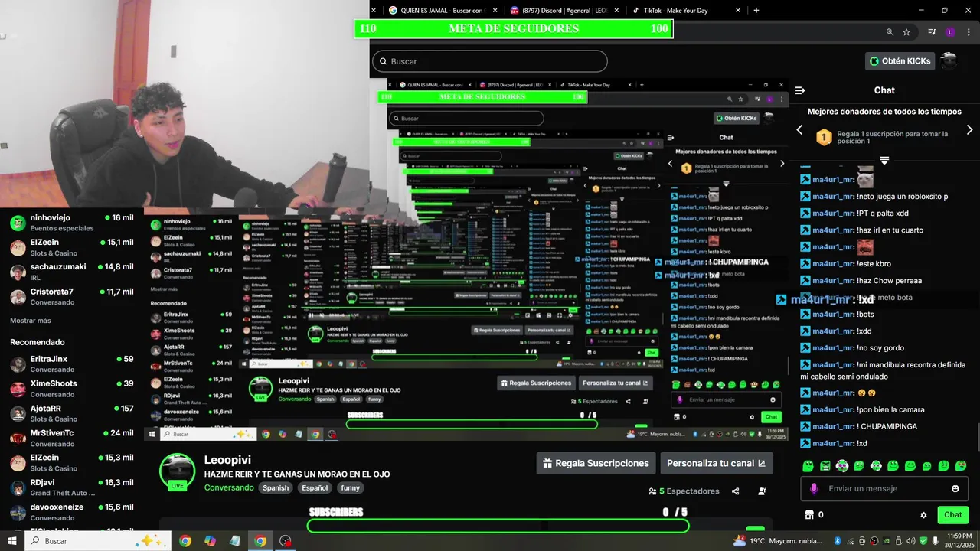Open the Conversando category link

point(229,488)
